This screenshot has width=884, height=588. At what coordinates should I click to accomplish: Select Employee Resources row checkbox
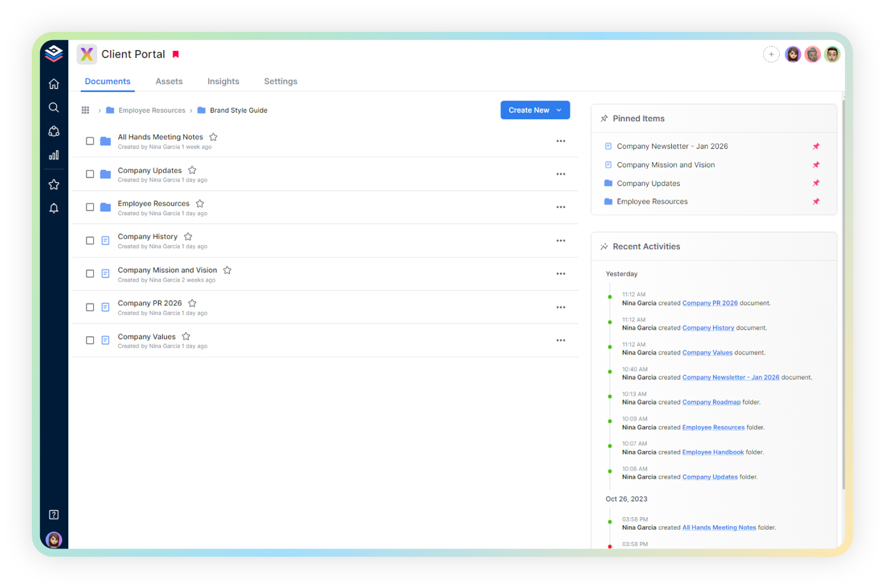tap(90, 207)
